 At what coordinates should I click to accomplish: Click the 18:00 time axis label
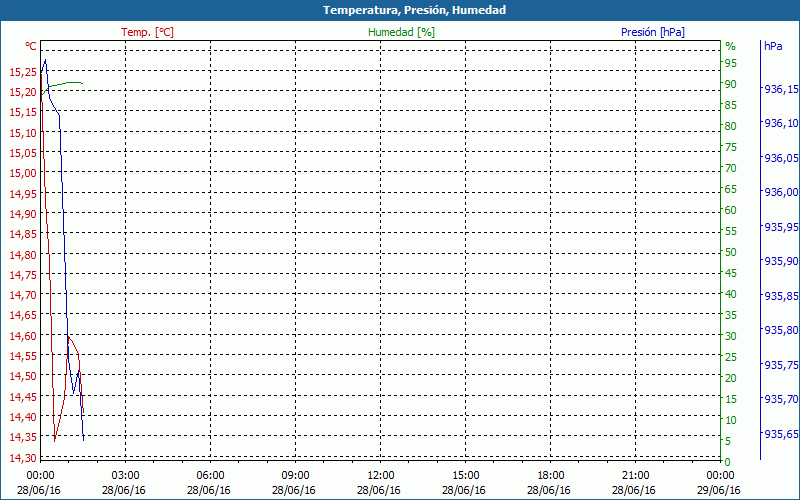click(x=551, y=476)
